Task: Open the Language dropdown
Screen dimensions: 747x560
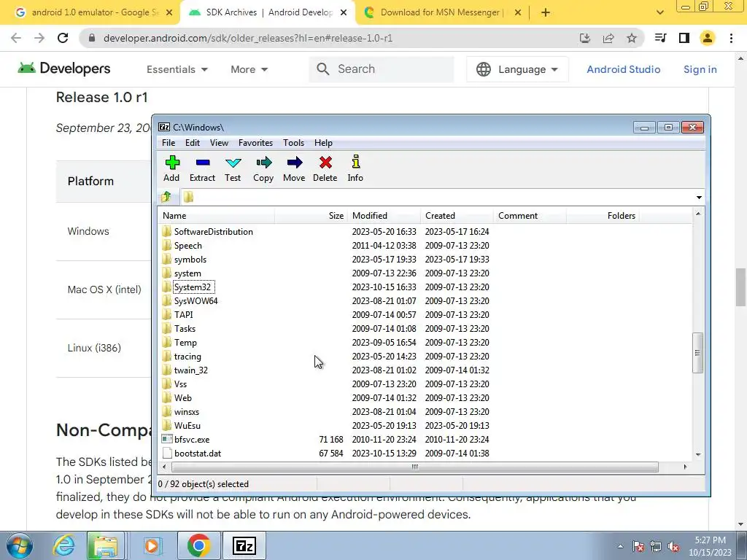Action: [x=517, y=69]
